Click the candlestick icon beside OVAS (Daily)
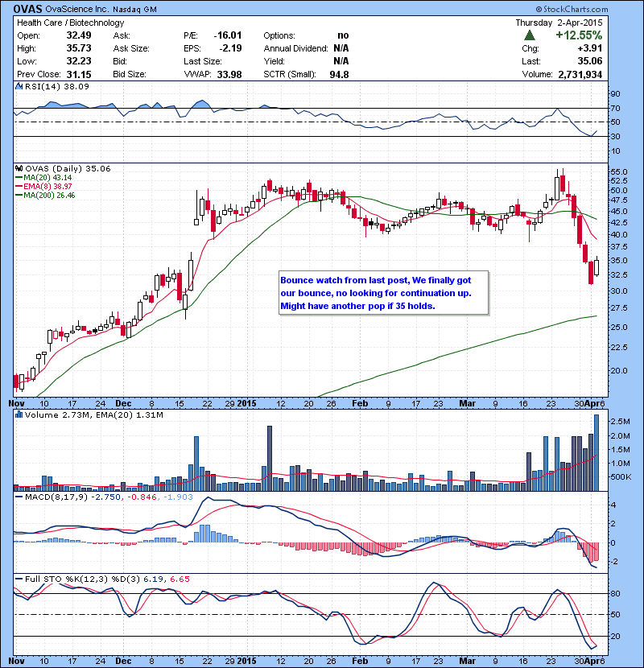Viewport: 644px width, 668px height. 19,169
